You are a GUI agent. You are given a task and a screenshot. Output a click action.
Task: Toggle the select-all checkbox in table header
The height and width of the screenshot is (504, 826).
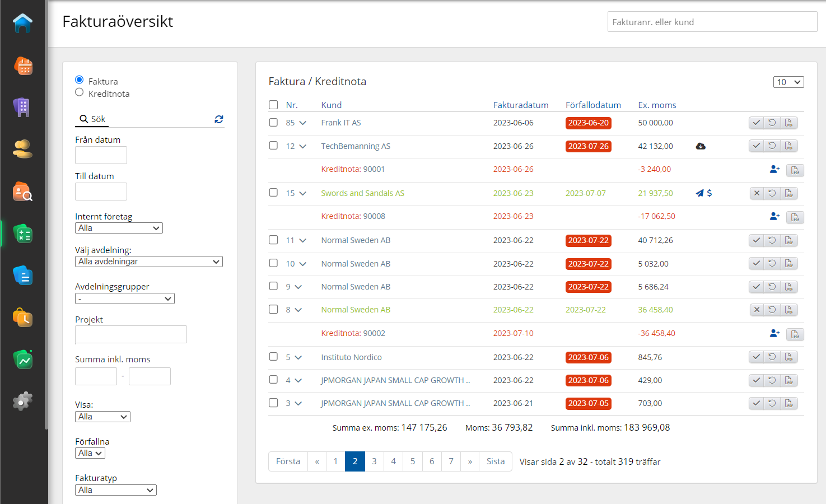(273, 105)
